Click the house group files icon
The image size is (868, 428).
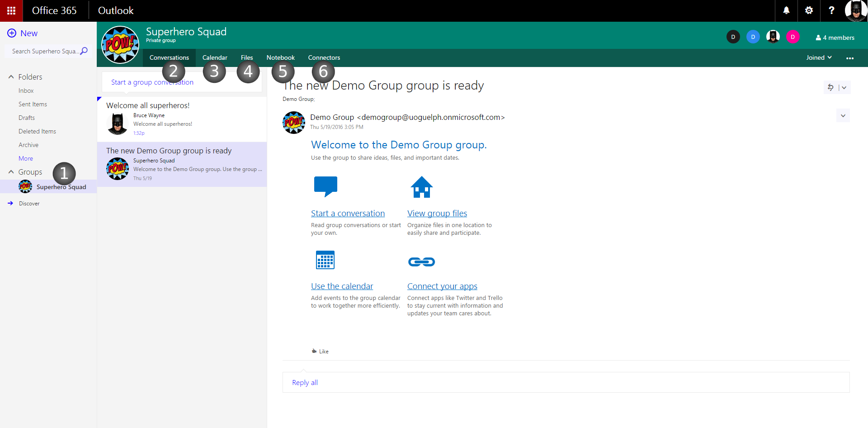coord(421,187)
